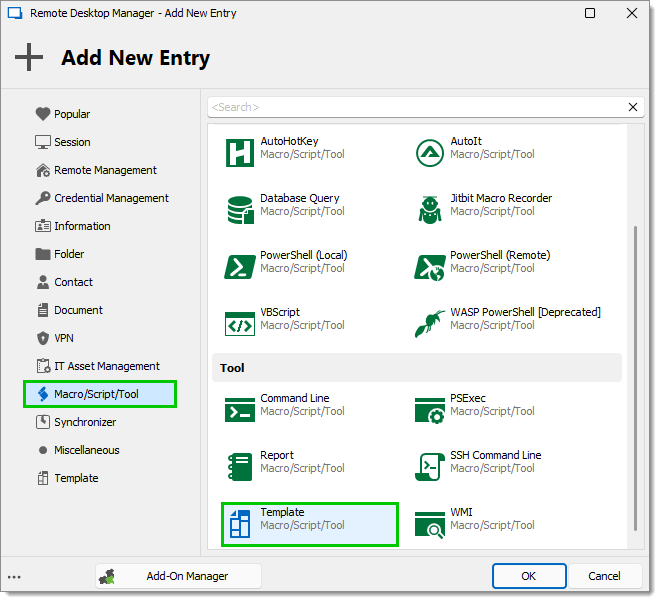Select the Jitbit Macro Recorder robot icon

[430, 210]
